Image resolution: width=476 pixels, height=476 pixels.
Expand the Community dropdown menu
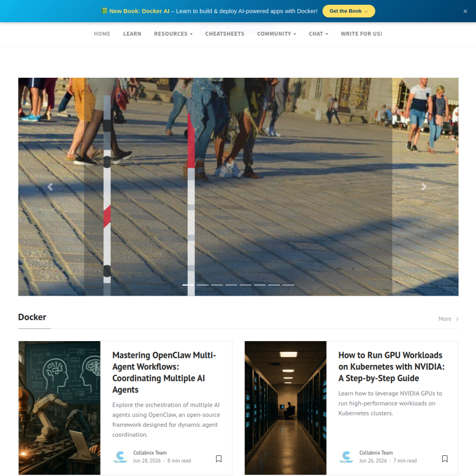[277, 34]
